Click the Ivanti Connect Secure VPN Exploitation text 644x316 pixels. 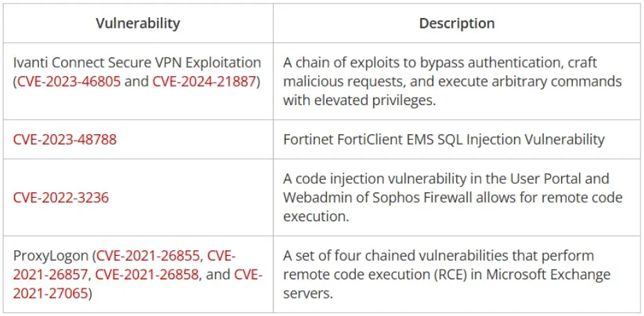[137, 62]
